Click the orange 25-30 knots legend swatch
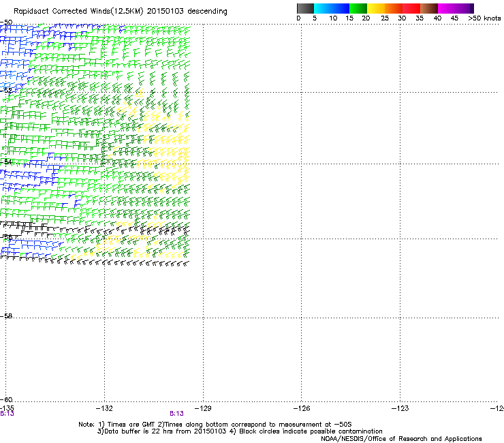Image resolution: width=504 pixels, height=443 pixels. (394, 8)
